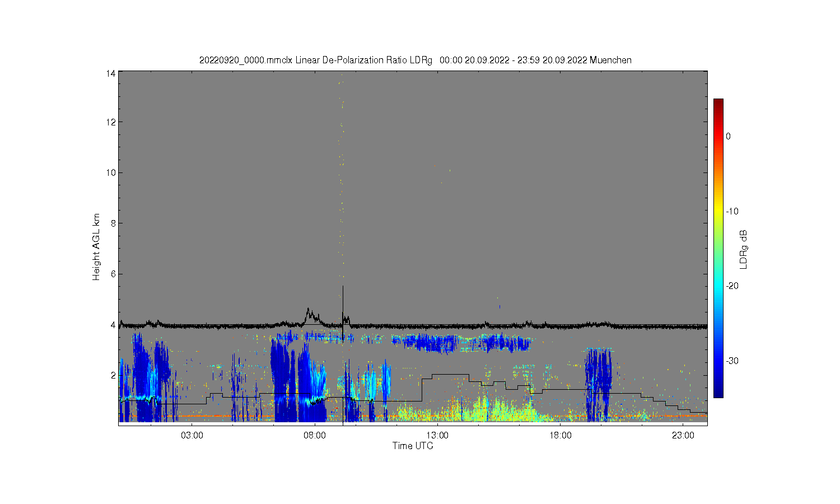Click the '23:00' time axis tick label
This screenshot has height=504, width=840.
(683, 436)
